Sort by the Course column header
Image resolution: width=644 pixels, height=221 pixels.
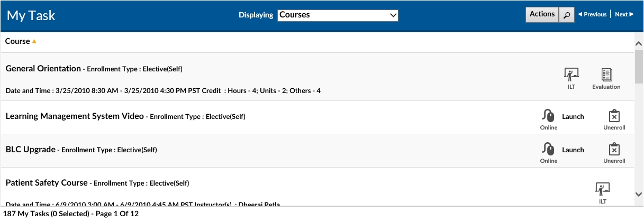click(18, 41)
